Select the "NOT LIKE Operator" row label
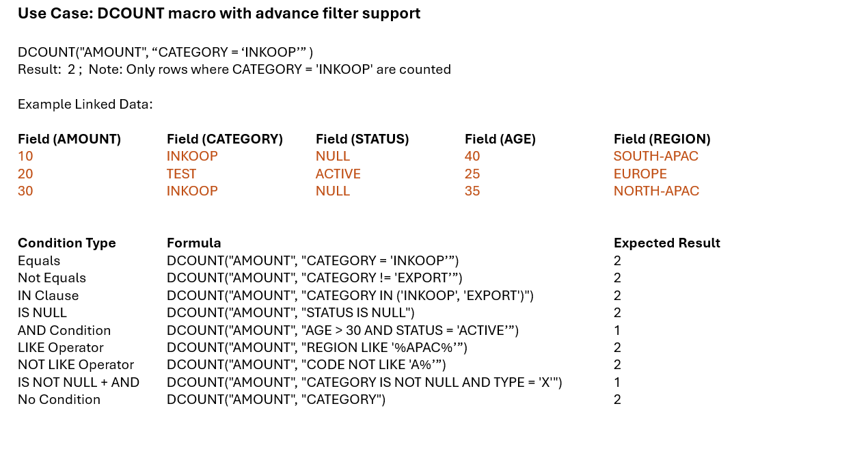868x473 pixels. point(76,364)
